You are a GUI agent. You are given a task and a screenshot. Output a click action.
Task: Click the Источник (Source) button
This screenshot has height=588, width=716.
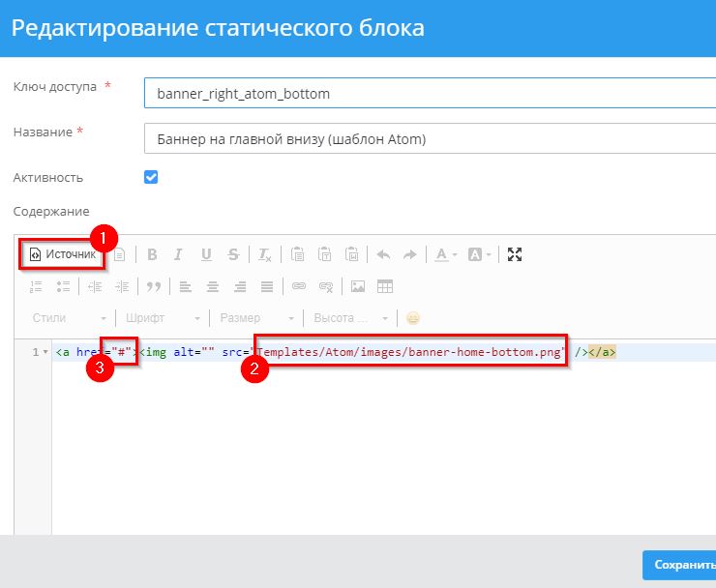[x=63, y=255]
